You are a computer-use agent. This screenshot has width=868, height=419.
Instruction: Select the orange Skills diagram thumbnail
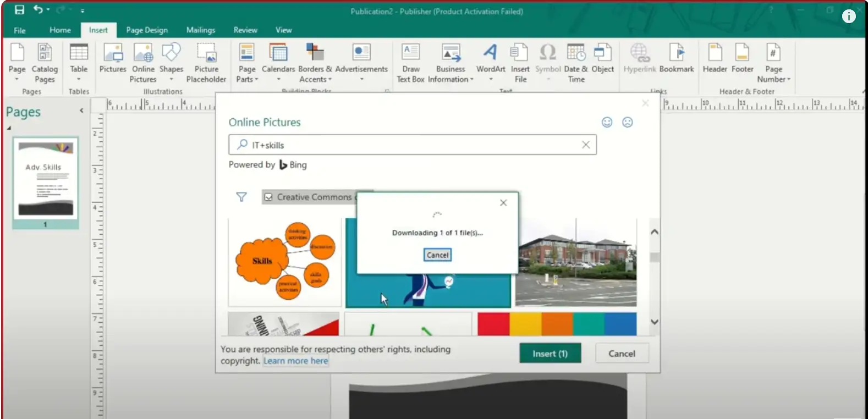pos(285,262)
